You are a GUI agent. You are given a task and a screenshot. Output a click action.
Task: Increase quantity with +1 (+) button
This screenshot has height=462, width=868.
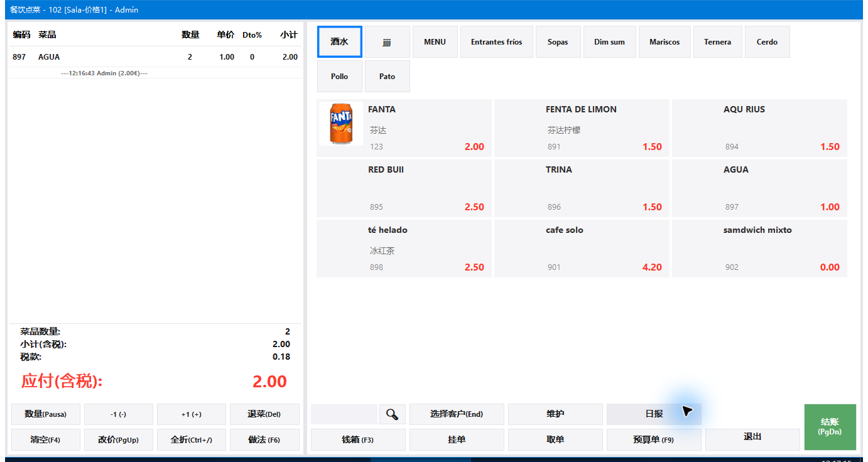[192, 414]
